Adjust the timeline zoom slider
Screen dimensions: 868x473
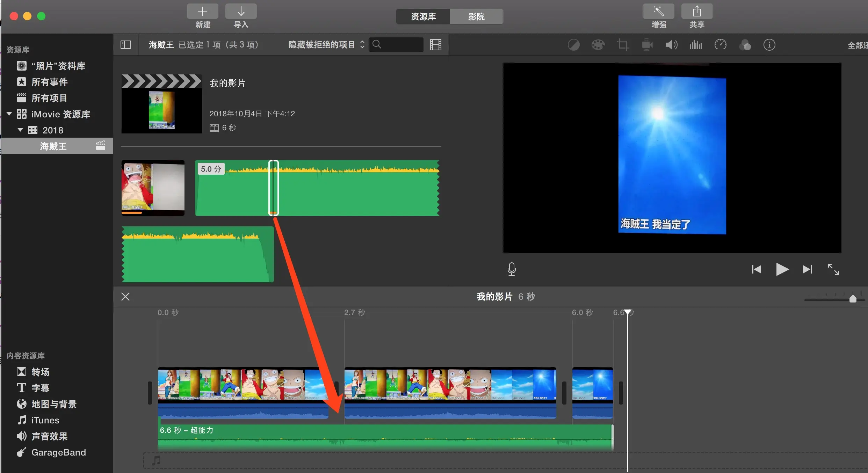click(x=853, y=299)
